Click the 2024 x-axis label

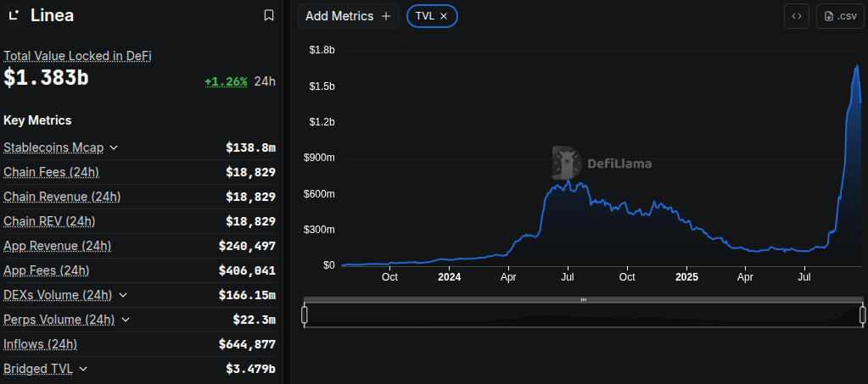pos(450,276)
